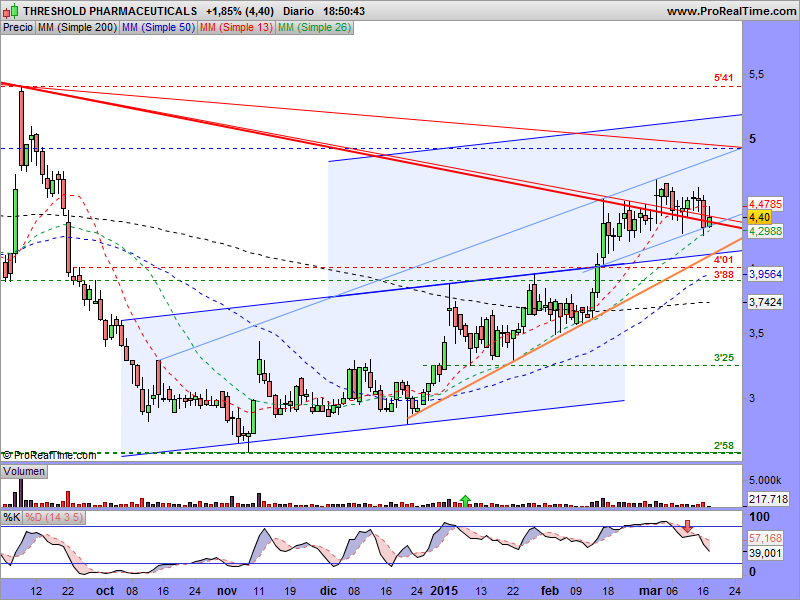This screenshot has height=600, width=800.
Task: Open the Volumen panel label
Action: pyautogui.click(x=24, y=471)
